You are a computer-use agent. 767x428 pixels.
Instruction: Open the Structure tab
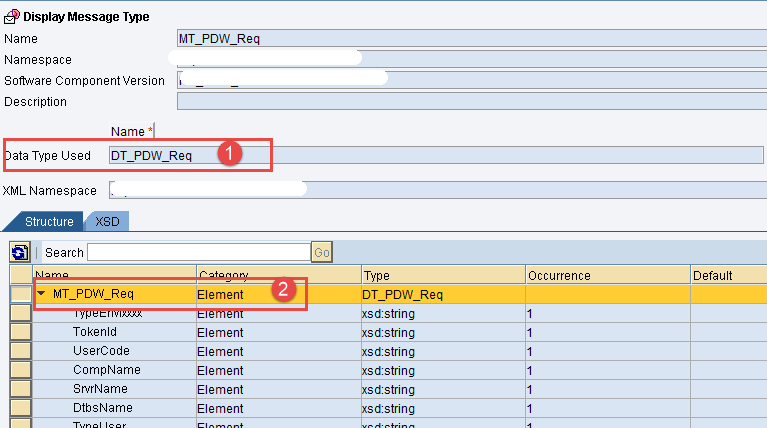coord(48,221)
